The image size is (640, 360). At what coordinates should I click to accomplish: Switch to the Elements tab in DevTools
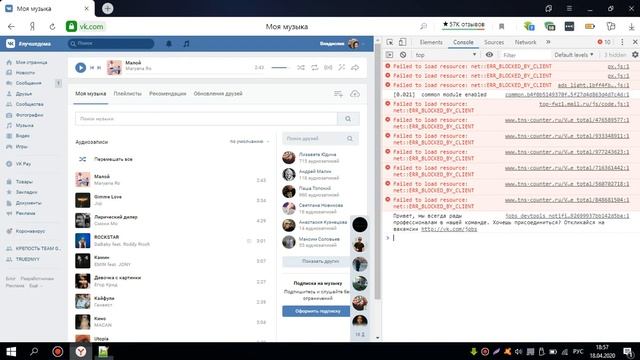[x=431, y=42]
